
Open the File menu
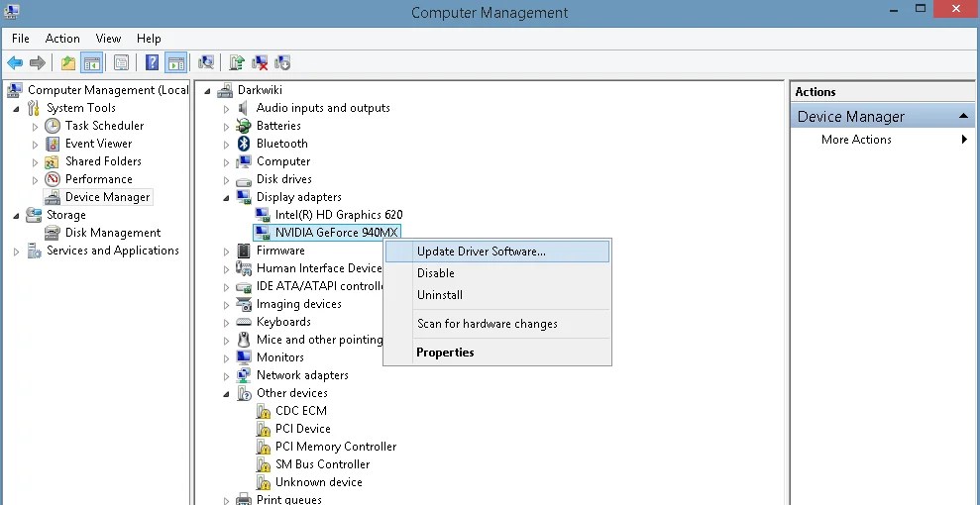click(21, 38)
